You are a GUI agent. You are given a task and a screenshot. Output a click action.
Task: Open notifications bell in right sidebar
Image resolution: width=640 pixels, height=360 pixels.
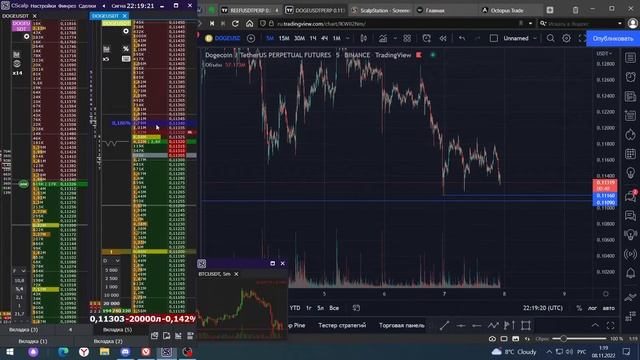631,273
